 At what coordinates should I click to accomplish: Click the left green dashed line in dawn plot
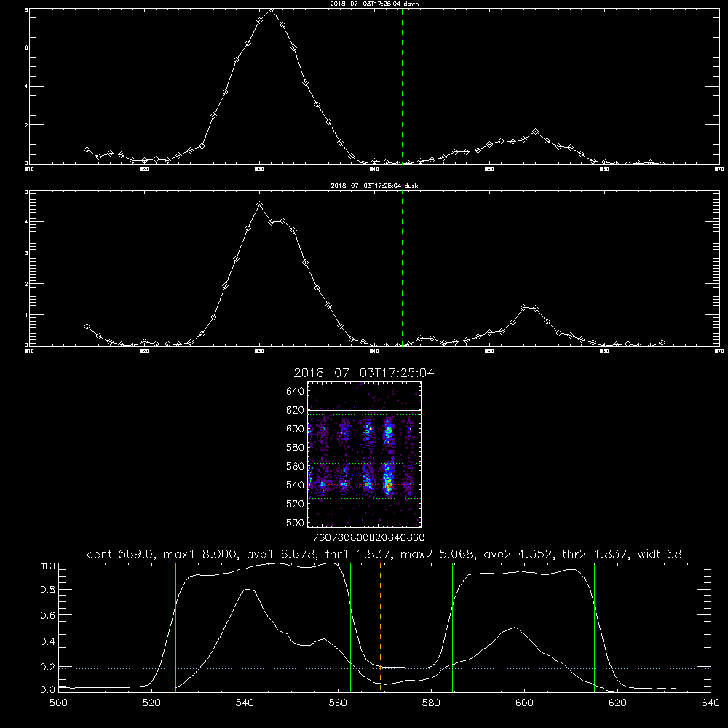[x=232, y=87]
